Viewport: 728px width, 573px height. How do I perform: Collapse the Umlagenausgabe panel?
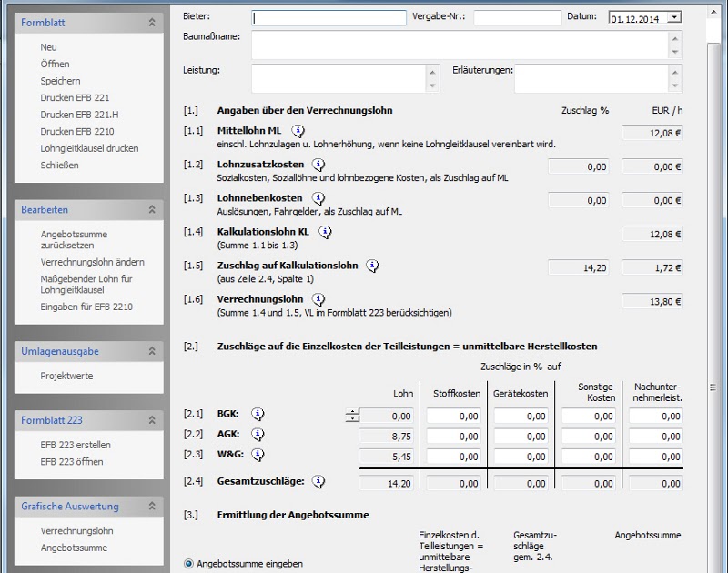point(152,351)
